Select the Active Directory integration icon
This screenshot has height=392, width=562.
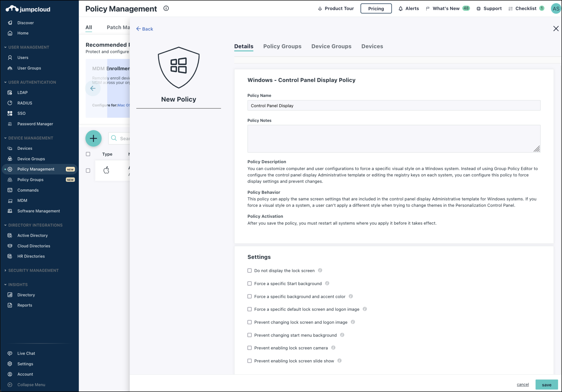[10, 235]
